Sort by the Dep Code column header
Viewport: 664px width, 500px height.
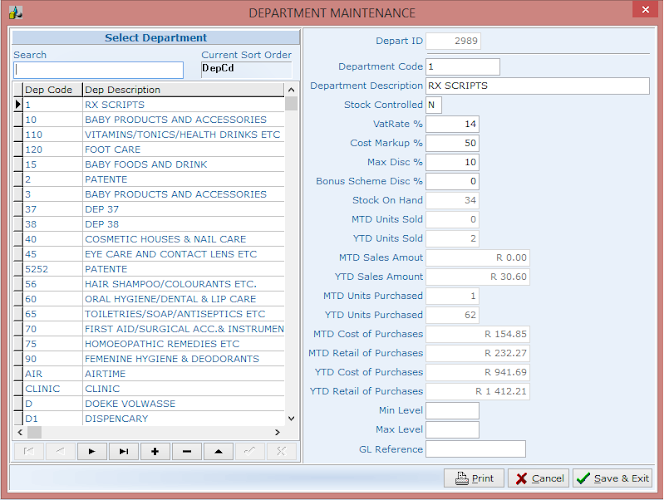(48, 90)
